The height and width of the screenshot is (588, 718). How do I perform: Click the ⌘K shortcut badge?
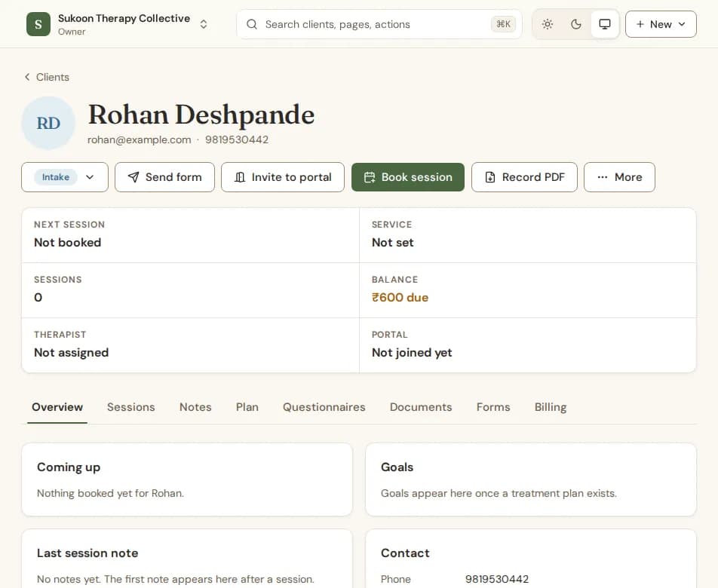tap(503, 24)
